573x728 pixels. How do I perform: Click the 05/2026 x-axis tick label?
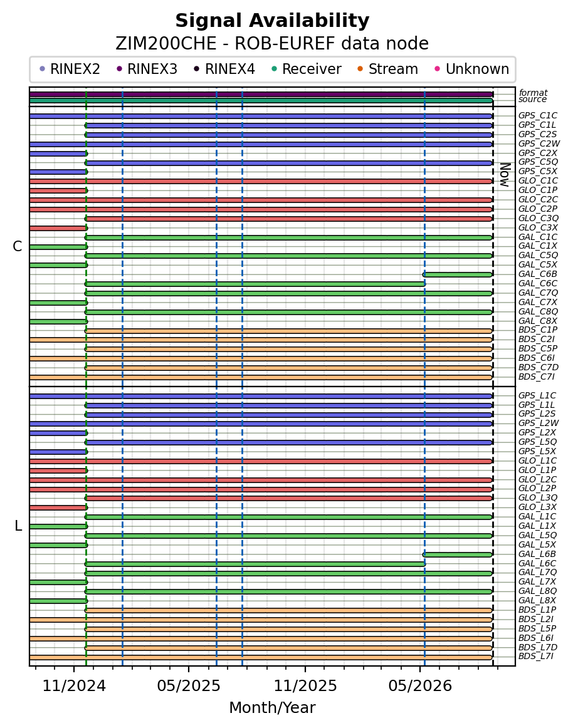pos(420,686)
